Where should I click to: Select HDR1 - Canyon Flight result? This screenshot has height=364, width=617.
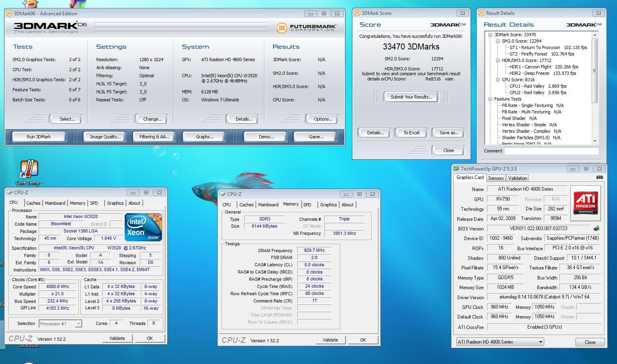[x=544, y=67]
